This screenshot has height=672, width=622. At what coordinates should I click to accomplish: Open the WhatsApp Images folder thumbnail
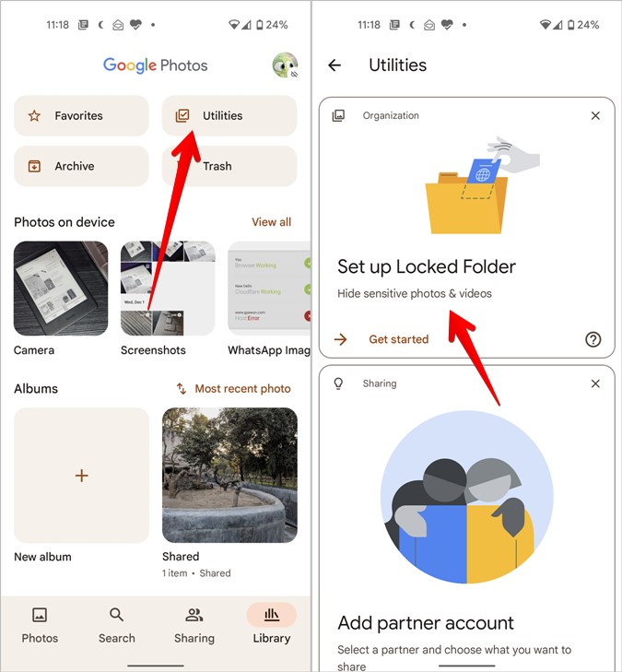(269, 289)
